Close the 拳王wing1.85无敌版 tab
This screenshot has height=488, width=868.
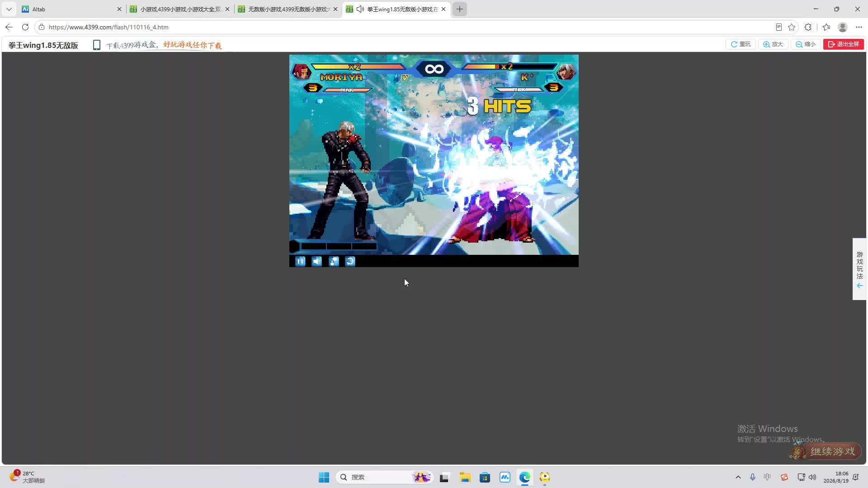(443, 9)
